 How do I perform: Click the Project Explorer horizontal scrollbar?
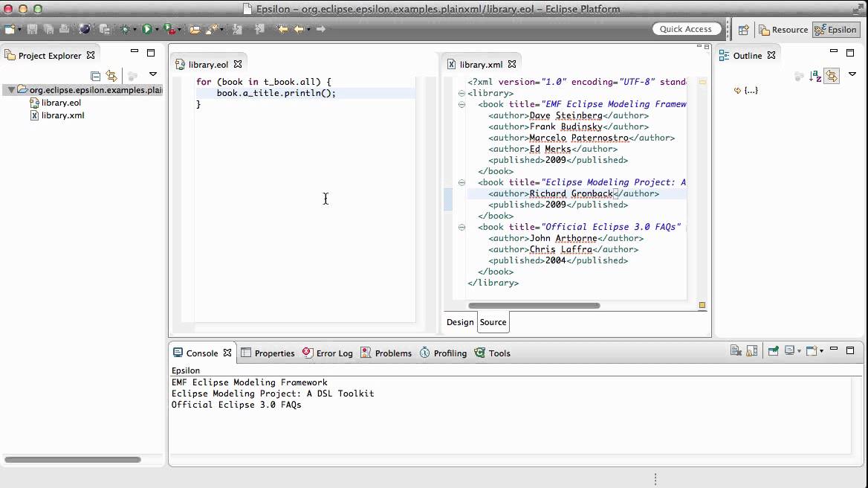(x=73, y=459)
